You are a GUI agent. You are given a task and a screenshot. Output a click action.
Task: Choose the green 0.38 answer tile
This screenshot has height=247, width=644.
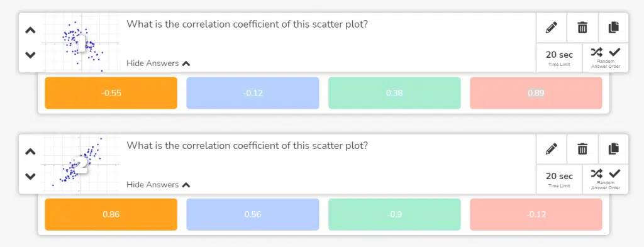(394, 93)
